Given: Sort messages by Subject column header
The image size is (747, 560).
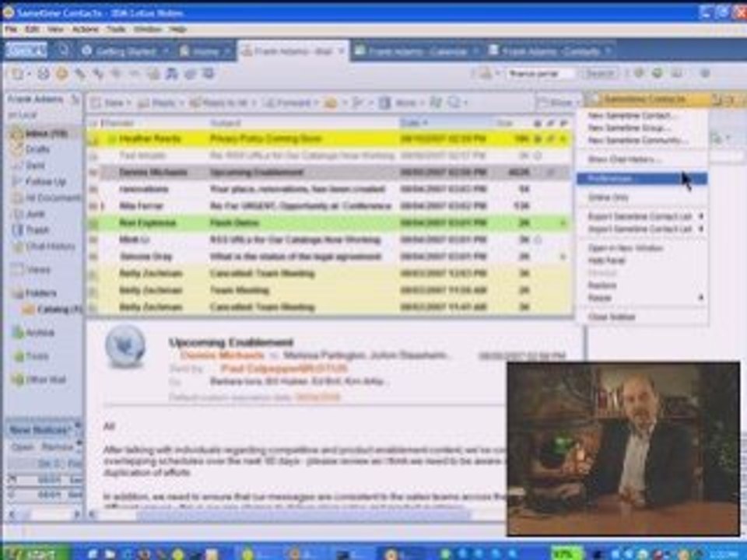Looking at the screenshot, I should [x=225, y=124].
